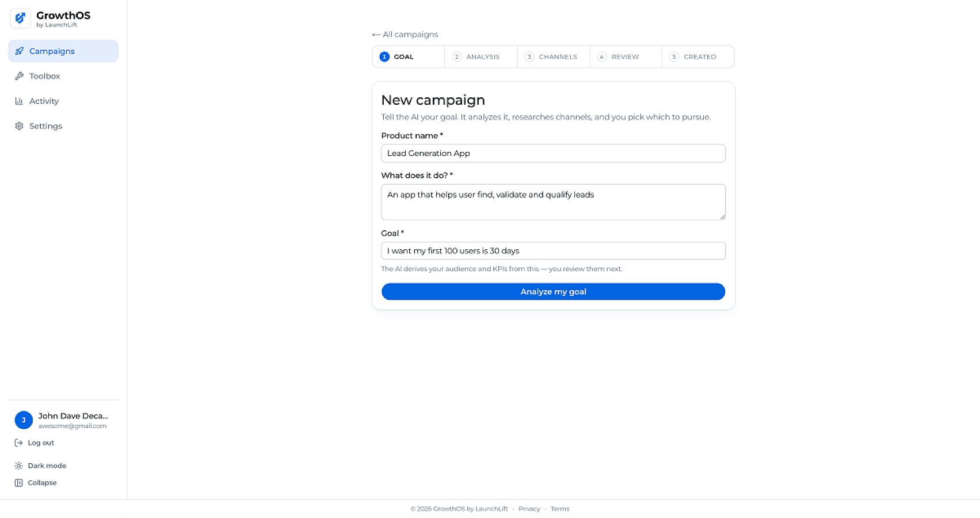Viewport: 980px width, 518px height.
Task: Select the Created step tab
Action: [x=698, y=56]
